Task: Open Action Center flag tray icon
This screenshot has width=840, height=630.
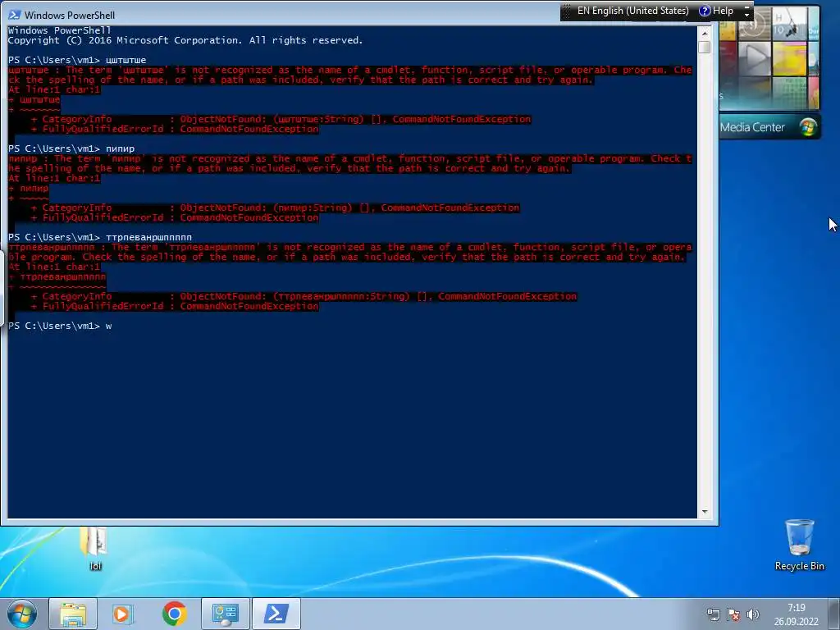Action: 733,614
